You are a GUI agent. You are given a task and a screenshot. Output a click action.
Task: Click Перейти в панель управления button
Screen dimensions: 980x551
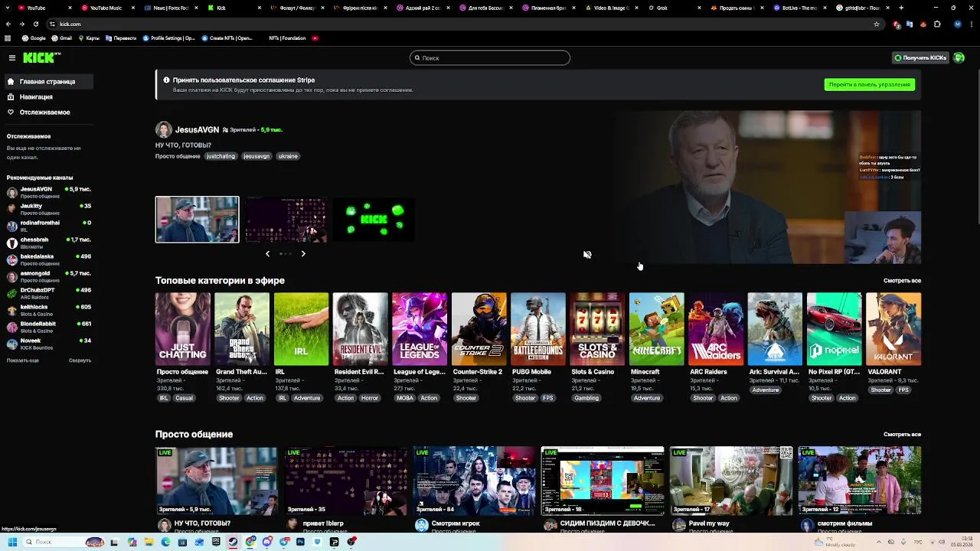[870, 84]
